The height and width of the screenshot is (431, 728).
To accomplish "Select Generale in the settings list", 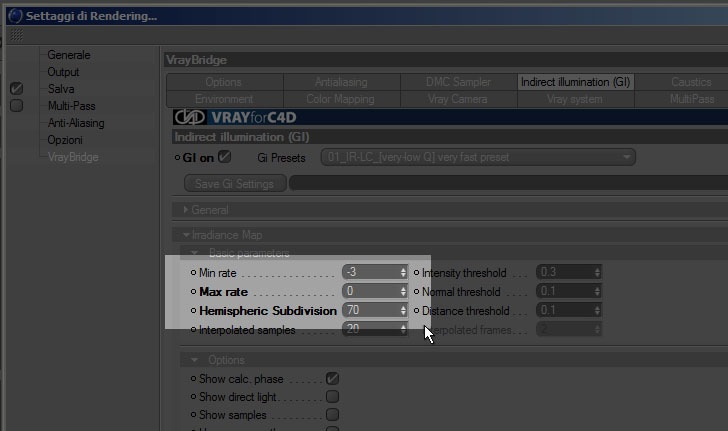I will point(69,55).
